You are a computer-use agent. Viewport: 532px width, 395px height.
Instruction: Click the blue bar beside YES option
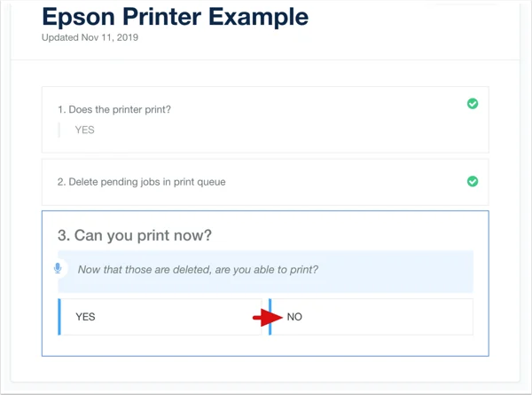[59, 317]
